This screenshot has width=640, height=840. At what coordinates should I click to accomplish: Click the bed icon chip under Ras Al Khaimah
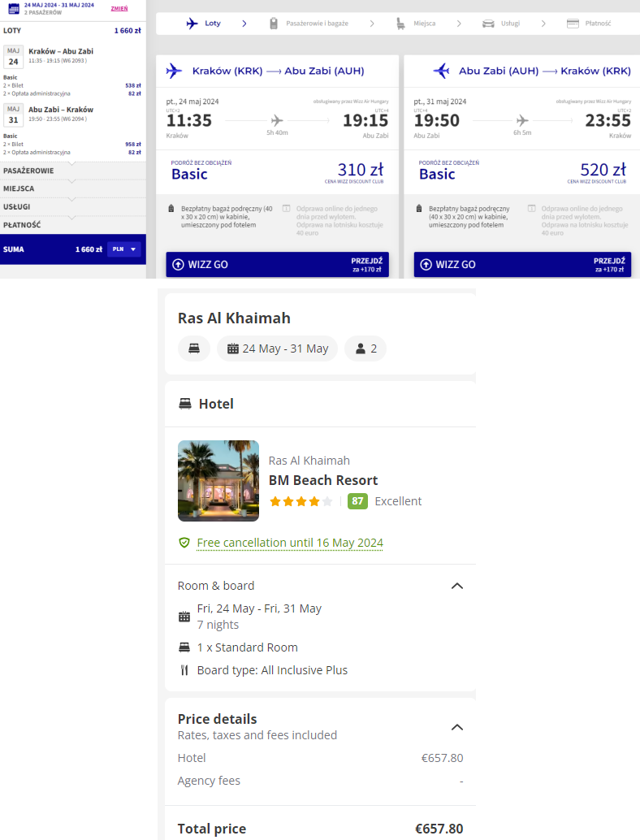point(194,349)
